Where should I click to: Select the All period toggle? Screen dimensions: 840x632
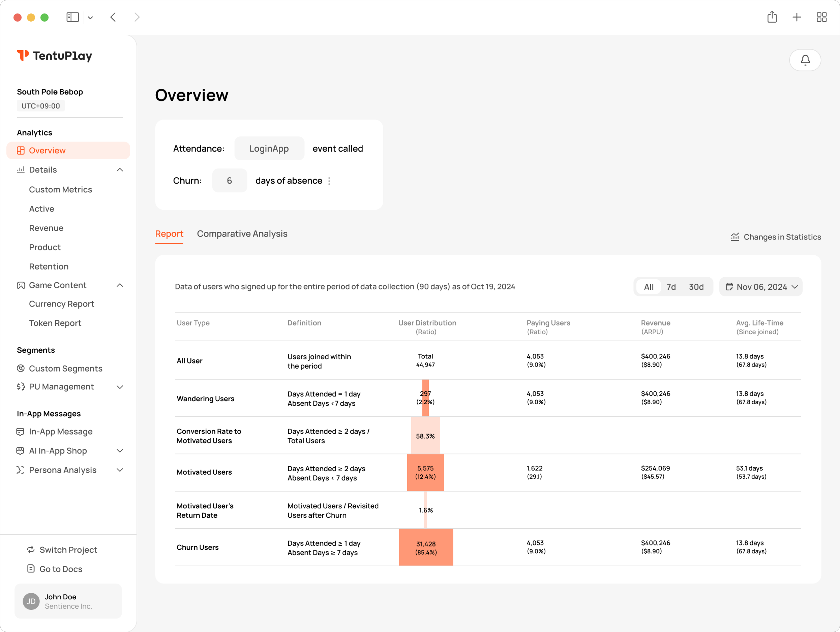(648, 287)
